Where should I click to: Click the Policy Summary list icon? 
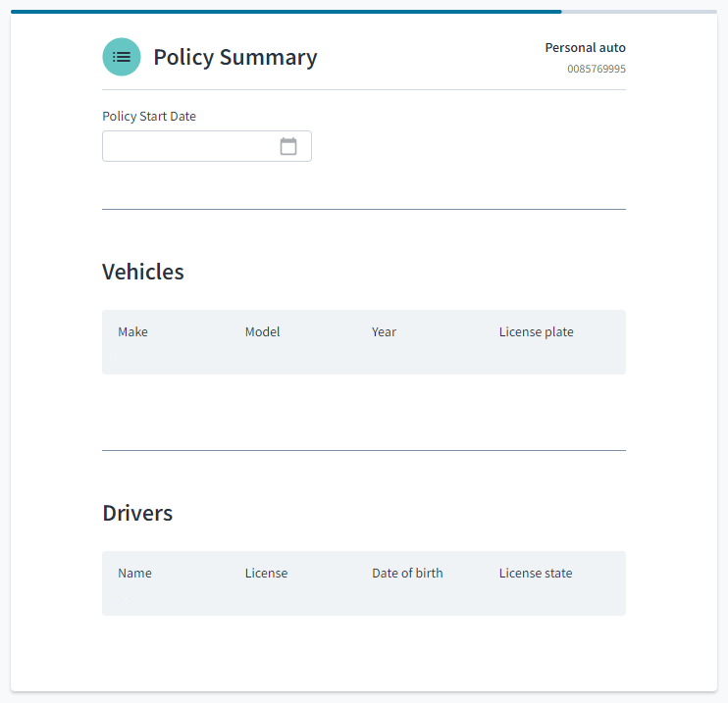pyautogui.click(x=122, y=57)
